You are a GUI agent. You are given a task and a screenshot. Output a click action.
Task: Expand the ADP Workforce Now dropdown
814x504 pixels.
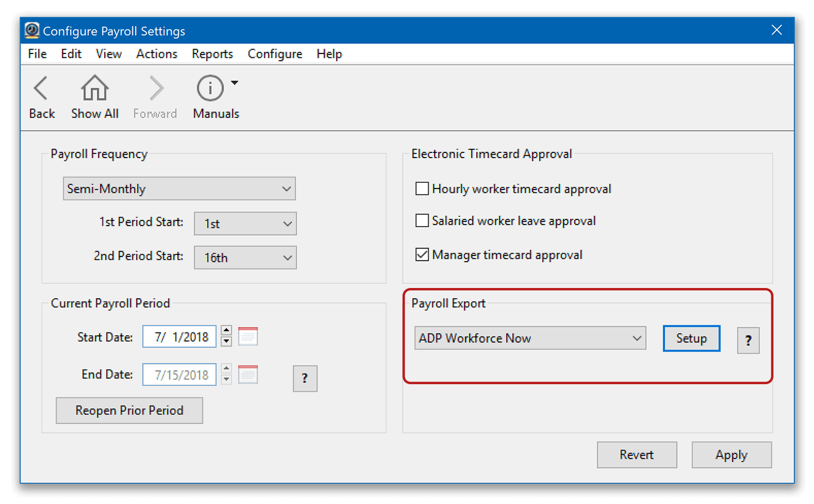(x=530, y=338)
